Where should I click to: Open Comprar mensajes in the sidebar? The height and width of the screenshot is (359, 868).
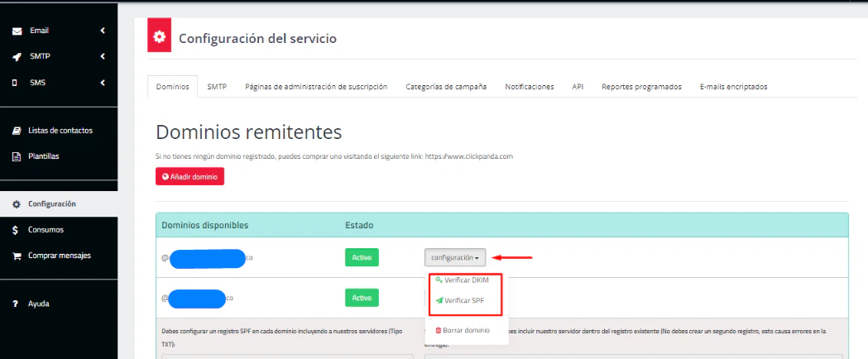tap(60, 256)
